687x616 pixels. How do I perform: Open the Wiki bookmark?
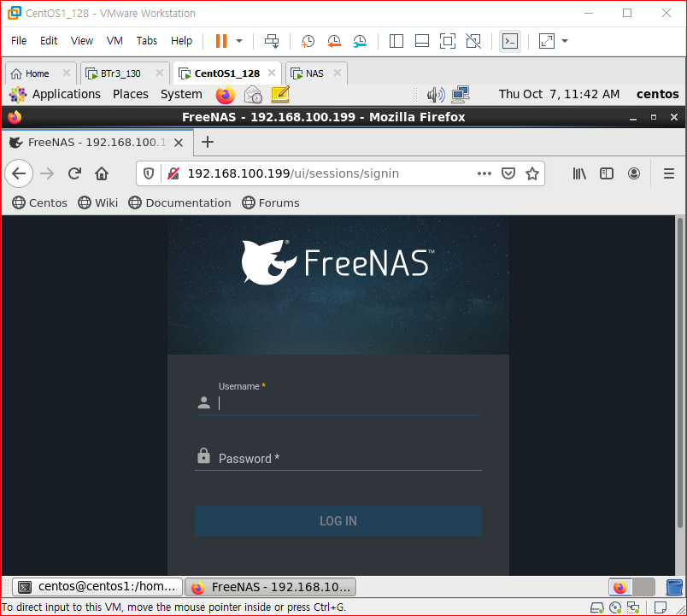coord(98,202)
